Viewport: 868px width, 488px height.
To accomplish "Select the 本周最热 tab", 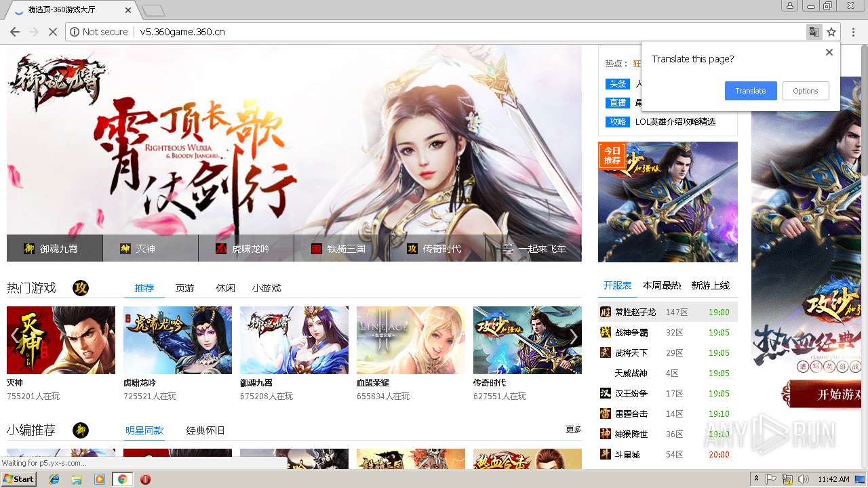I will [662, 285].
